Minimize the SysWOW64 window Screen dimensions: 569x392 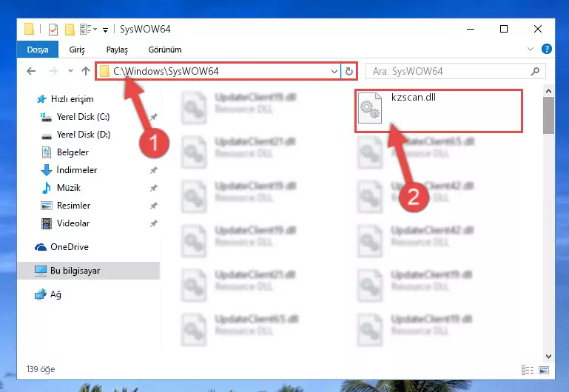471,29
